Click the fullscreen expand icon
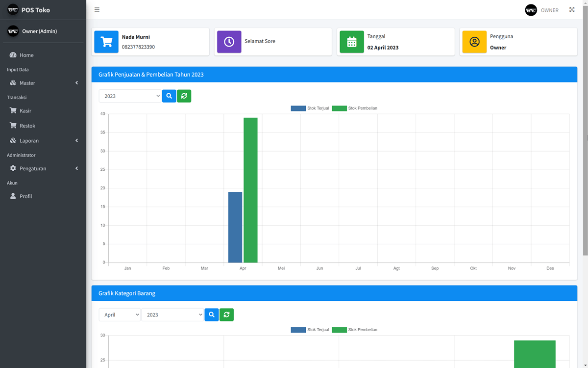The height and width of the screenshot is (368, 588). point(572,10)
